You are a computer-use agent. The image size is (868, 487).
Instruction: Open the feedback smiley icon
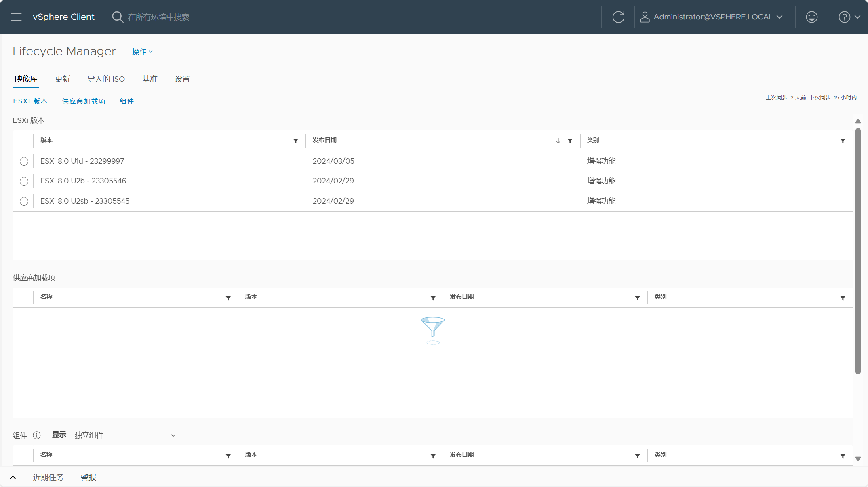[x=811, y=17]
